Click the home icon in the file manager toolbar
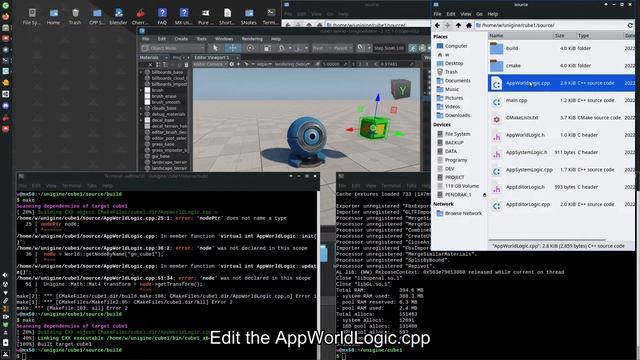Image resolution: width=640 pixels, height=360 pixels. coord(469,25)
